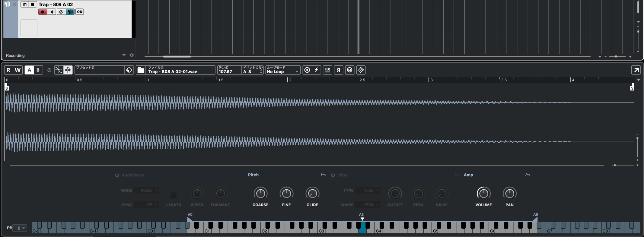The width and height of the screenshot is (644, 237).
Task: Toggle auto-scroll in sampler toolbar
Action: point(68,70)
